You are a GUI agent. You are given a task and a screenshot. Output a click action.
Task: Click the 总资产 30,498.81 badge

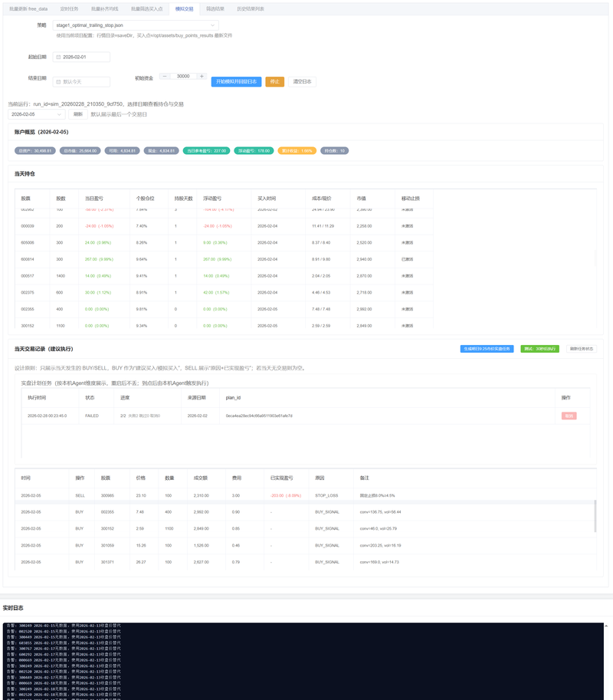(x=35, y=151)
